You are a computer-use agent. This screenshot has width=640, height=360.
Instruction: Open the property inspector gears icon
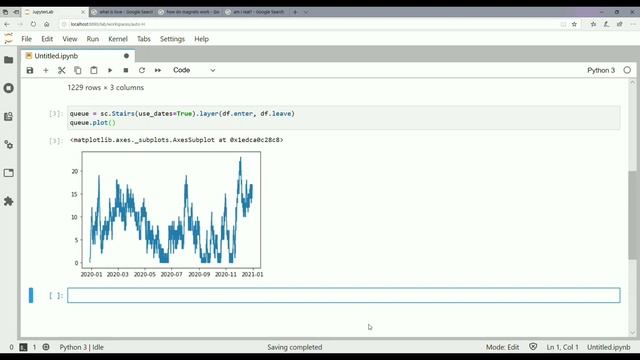click(x=9, y=144)
